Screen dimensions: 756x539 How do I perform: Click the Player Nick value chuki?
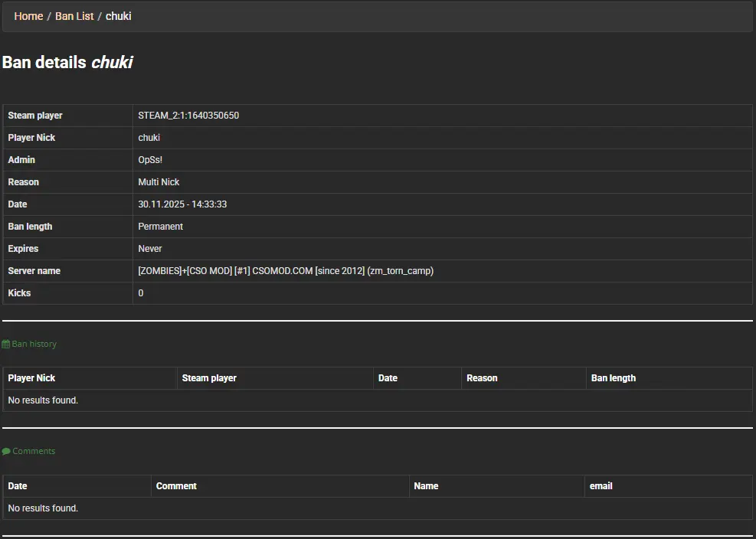click(x=149, y=137)
